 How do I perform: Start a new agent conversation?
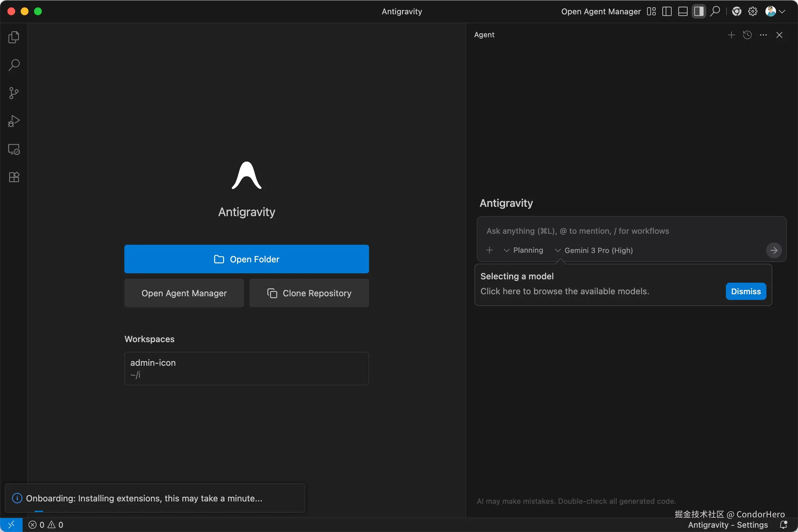coord(731,35)
